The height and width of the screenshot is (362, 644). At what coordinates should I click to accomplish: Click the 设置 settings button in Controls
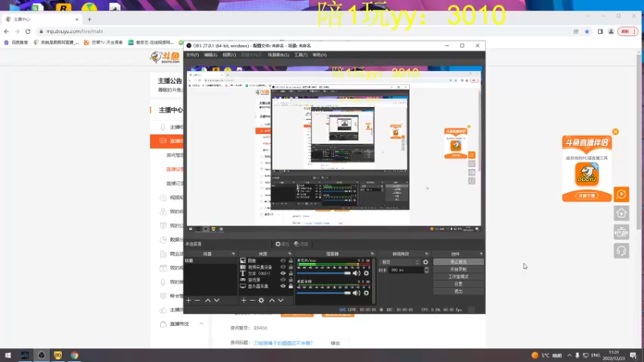click(458, 284)
